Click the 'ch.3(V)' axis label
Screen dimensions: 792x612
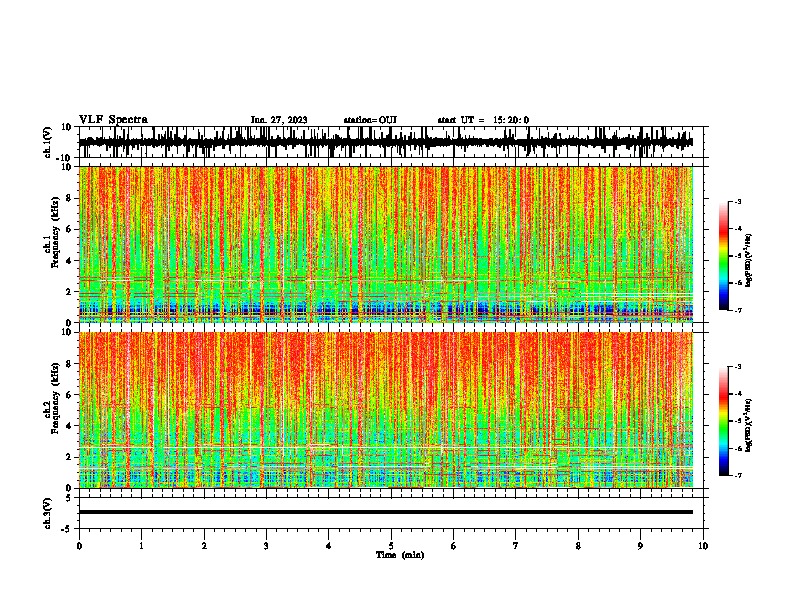click(x=48, y=513)
